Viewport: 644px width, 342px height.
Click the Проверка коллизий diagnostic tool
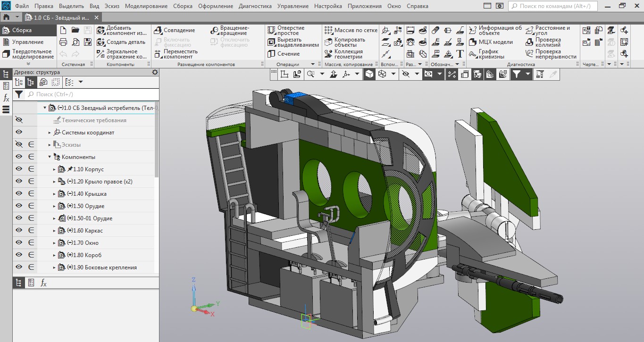(548, 42)
